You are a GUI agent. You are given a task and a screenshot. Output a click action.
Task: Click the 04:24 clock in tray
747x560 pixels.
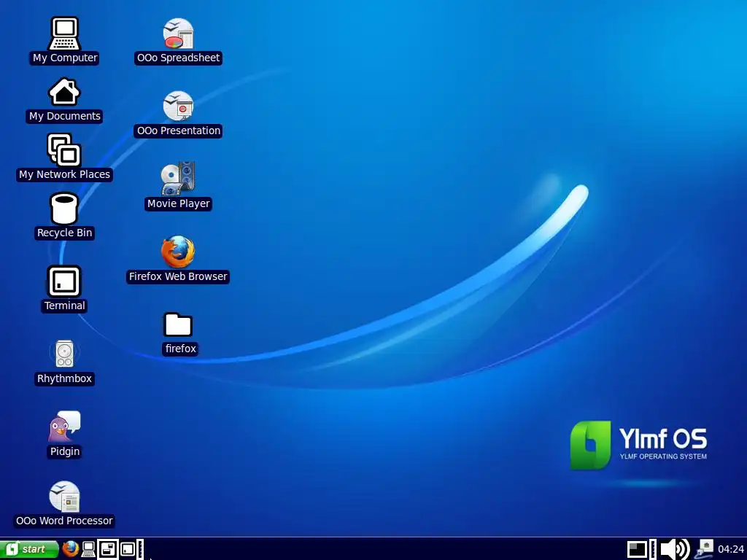(731, 550)
